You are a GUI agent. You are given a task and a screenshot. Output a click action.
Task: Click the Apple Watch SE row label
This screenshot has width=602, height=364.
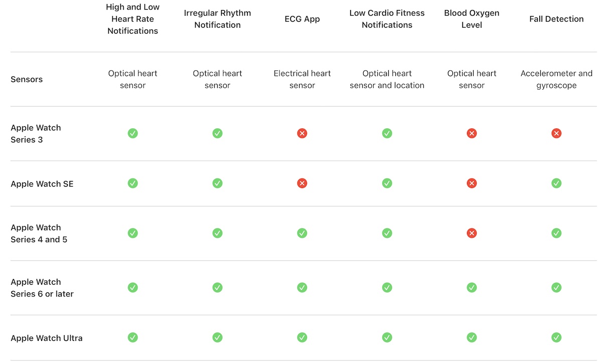pyautogui.click(x=42, y=184)
